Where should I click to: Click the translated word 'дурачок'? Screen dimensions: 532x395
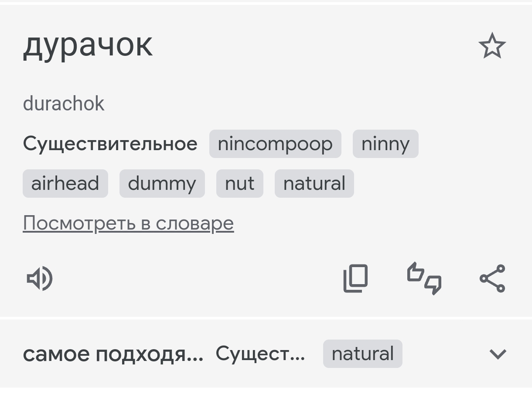point(88,45)
